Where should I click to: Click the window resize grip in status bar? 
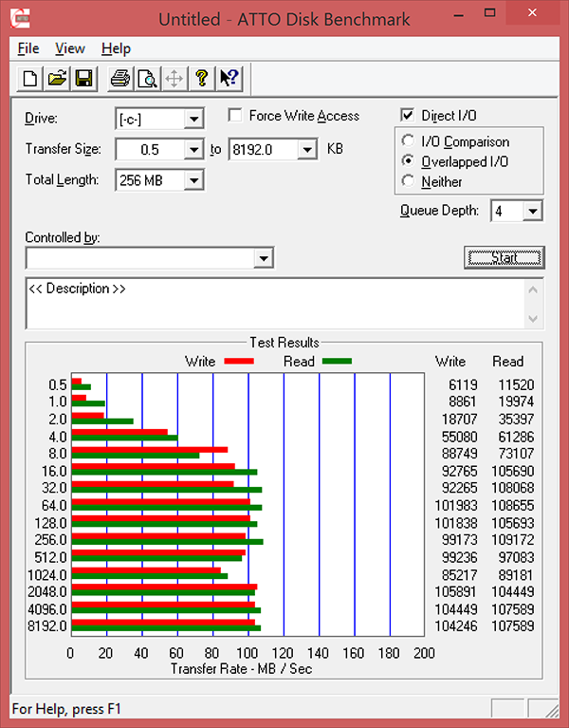click(551, 710)
